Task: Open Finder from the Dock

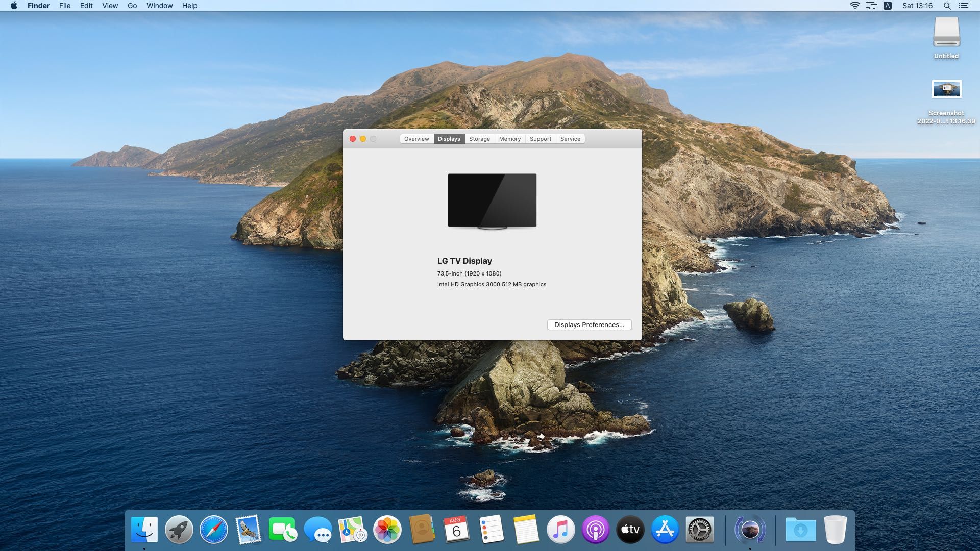Action: [x=144, y=530]
